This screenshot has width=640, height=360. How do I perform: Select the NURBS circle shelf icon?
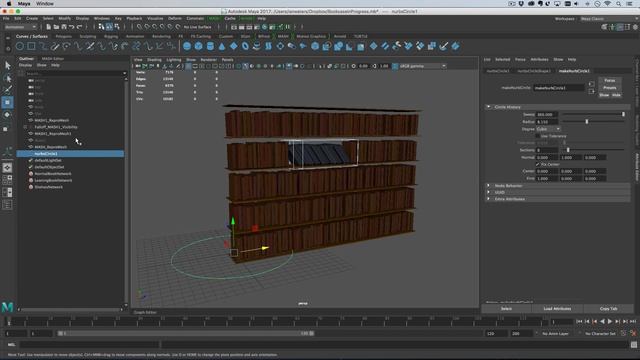tap(20, 46)
